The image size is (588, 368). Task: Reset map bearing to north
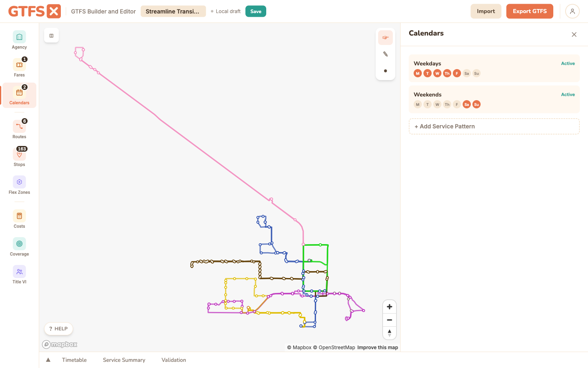(x=390, y=333)
